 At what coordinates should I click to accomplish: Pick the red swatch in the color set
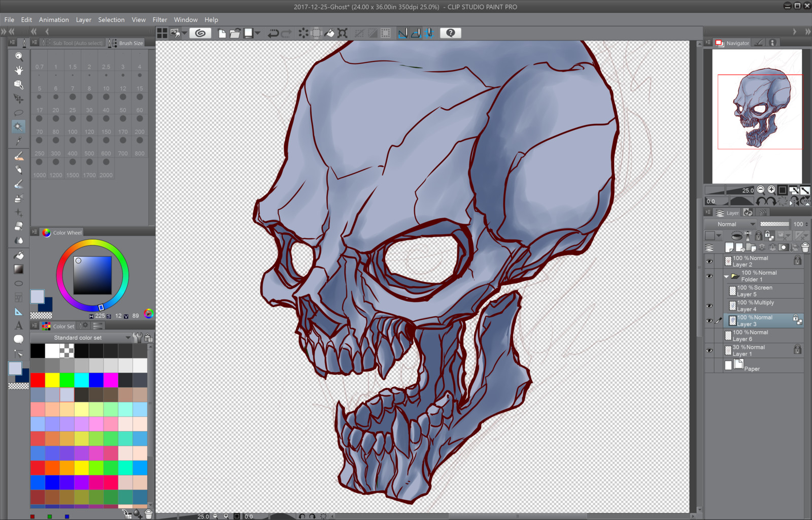point(38,380)
